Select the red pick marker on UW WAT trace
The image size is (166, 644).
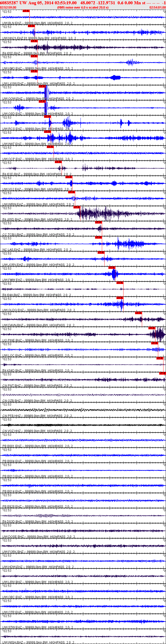click(47, 132)
